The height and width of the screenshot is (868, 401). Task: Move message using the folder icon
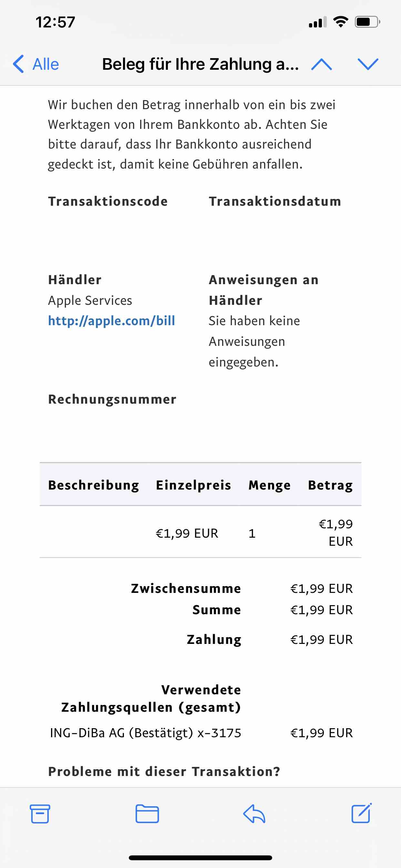click(x=147, y=814)
